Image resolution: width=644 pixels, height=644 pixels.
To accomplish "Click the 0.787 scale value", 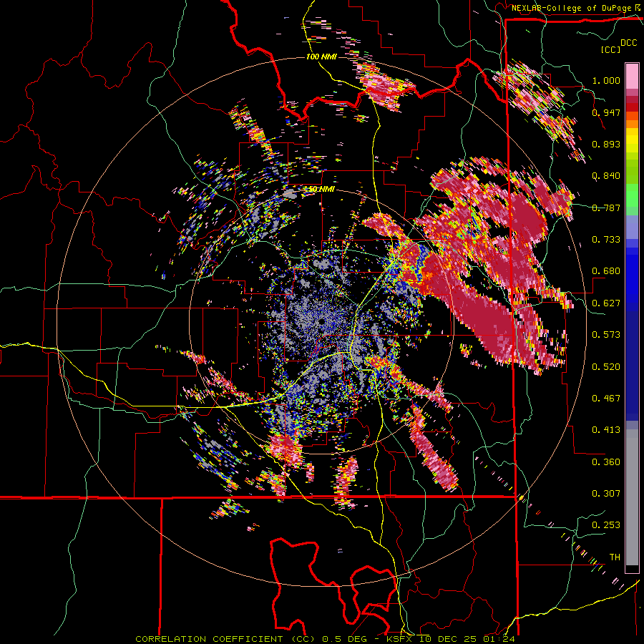I will [x=606, y=208].
